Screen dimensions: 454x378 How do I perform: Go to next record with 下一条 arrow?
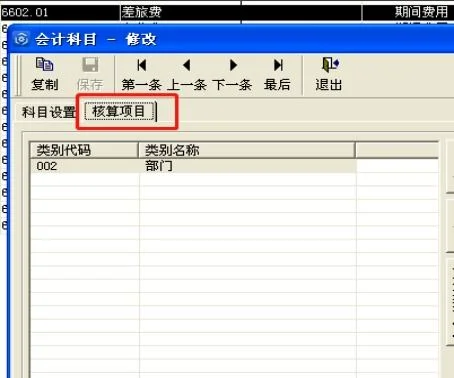(x=233, y=65)
